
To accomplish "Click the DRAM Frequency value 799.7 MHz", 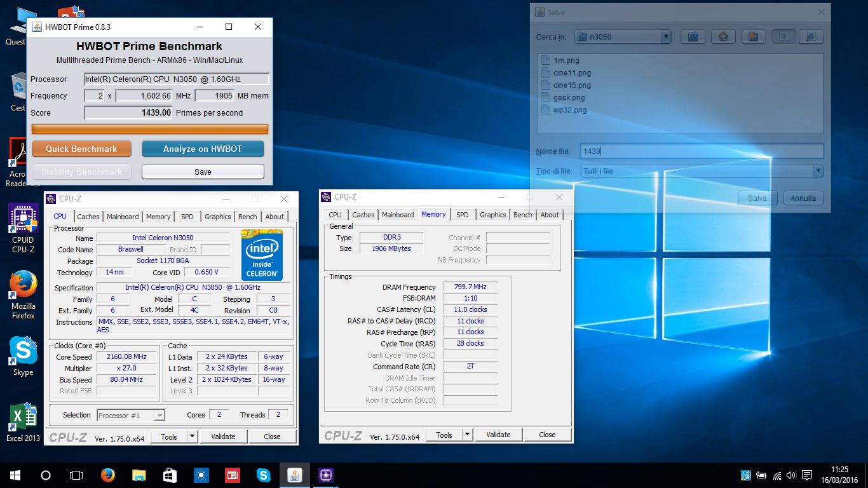I will [x=470, y=287].
